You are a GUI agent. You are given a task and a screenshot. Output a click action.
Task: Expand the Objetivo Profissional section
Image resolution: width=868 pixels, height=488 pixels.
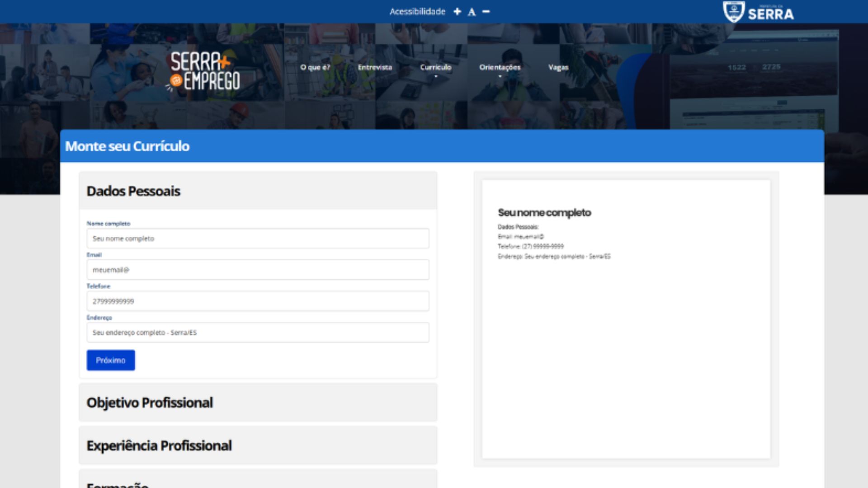pos(258,403)
